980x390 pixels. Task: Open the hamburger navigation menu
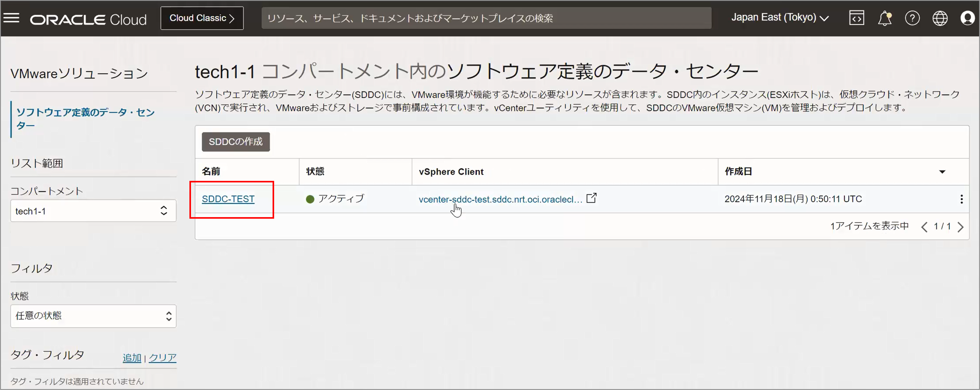pyautogui.click(x=11, y=18)
